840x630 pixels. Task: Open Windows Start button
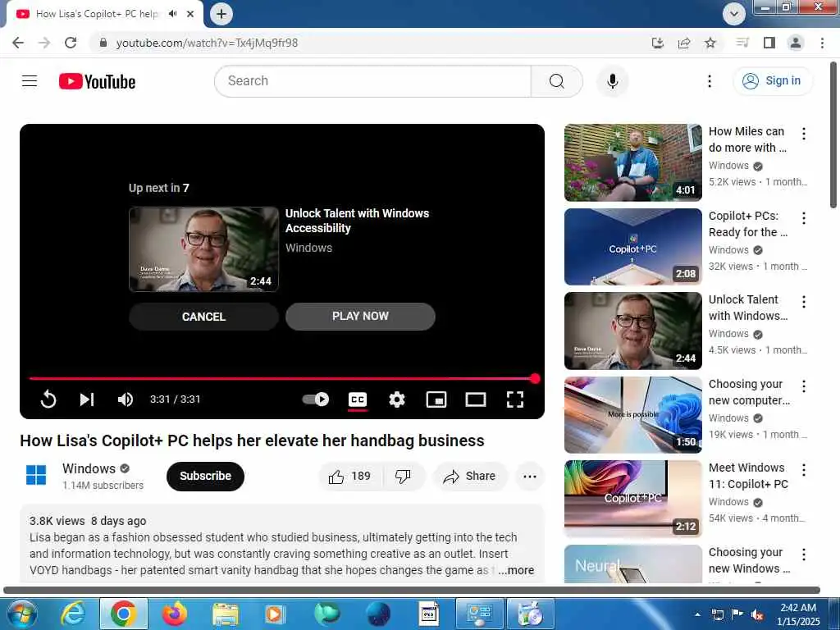point(21,614)
